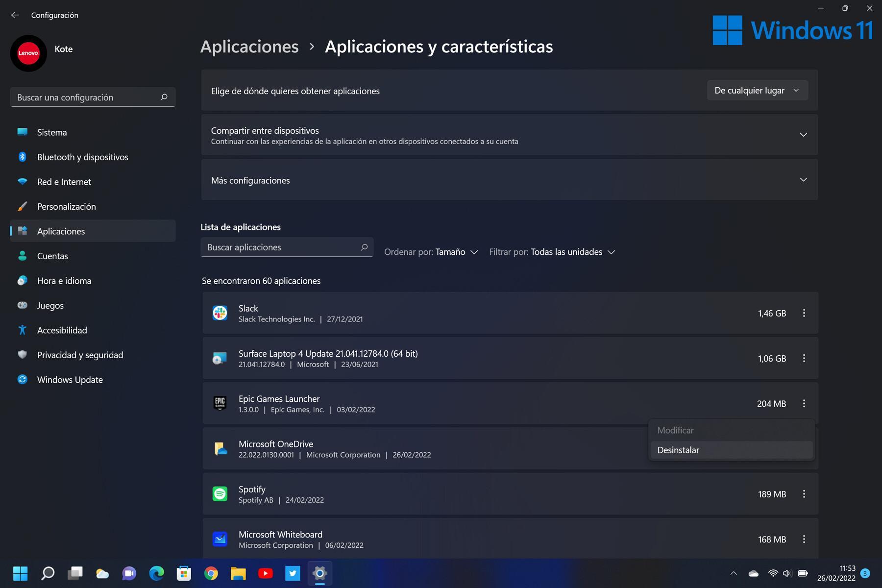The height and width of the screenshot is (588, 882).
Task: Expand the Más configuraciones section
Action: click(803, 179)
